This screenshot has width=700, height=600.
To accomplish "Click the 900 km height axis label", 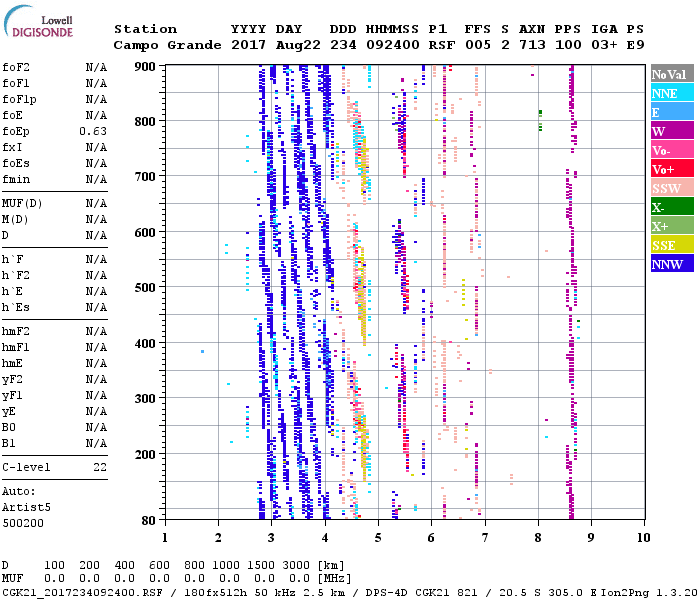I will pos(146,66).
